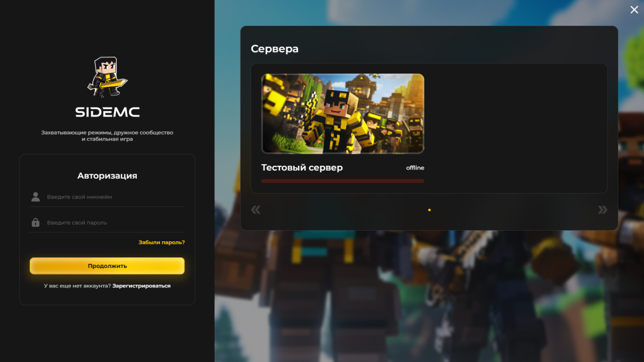Click the SideMC character mascot logo

tap(107, 77)
